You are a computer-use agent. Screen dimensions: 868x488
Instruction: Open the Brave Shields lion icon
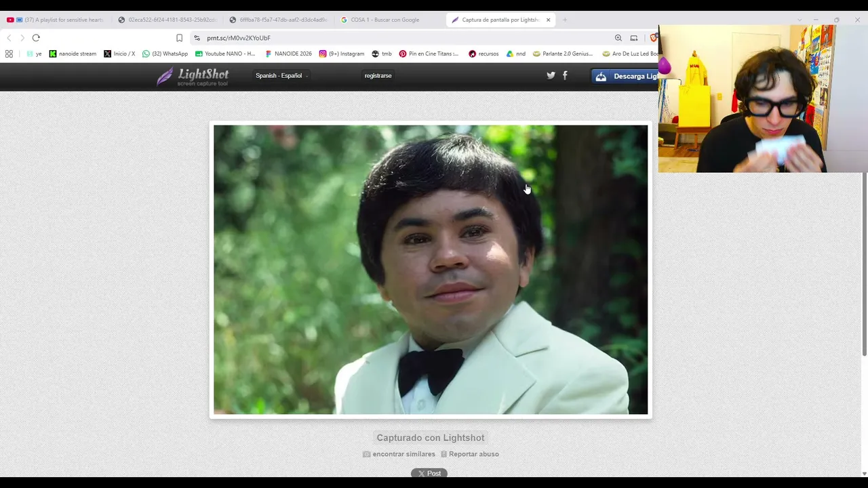(654, 38)
